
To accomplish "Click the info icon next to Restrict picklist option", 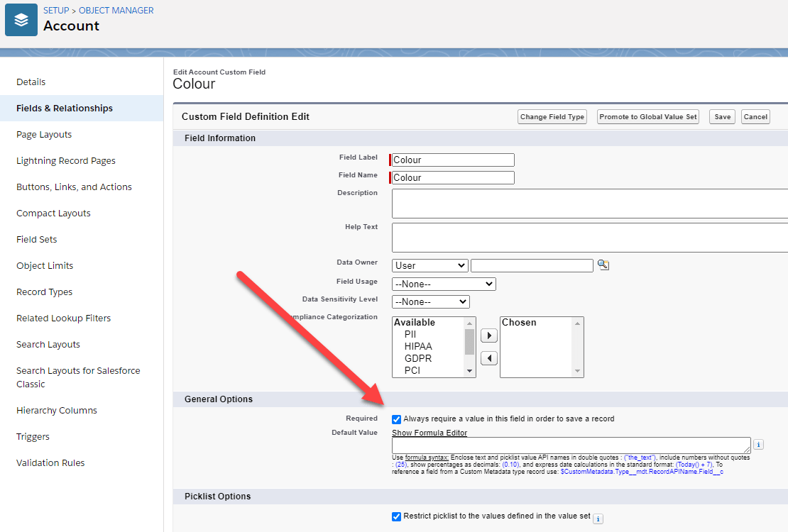I will (598, 519).
